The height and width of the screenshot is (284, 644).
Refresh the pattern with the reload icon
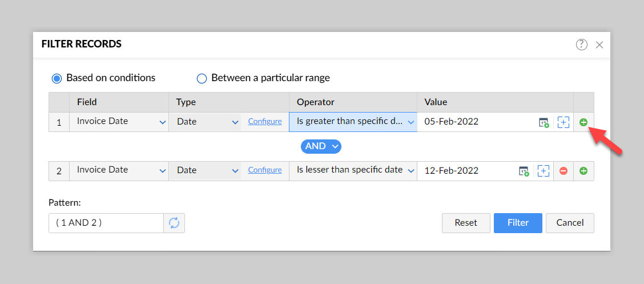[174, 223]
